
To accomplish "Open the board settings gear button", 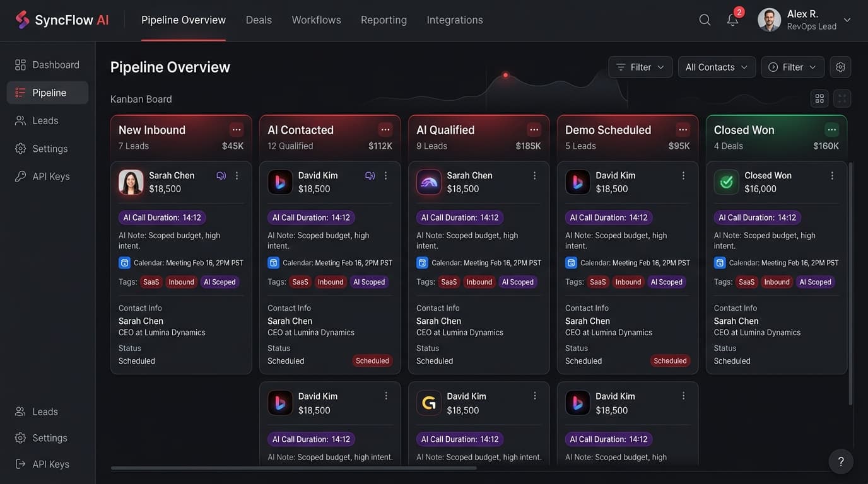I will (x=840, y=67).
